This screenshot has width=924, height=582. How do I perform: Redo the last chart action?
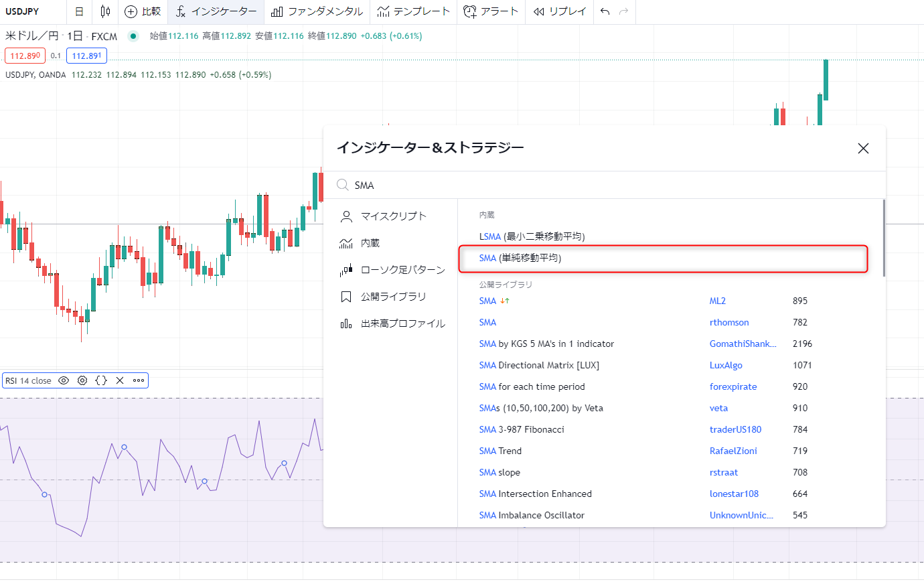click(x=624, y=11)
